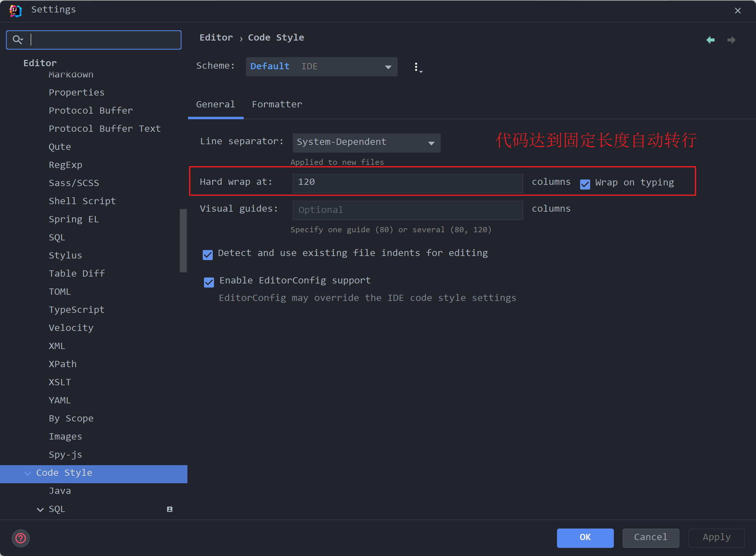The height and width of the screenshot is (556, 756).
Task: Click the search magnifier icon
Action: (x=17, y=40)
